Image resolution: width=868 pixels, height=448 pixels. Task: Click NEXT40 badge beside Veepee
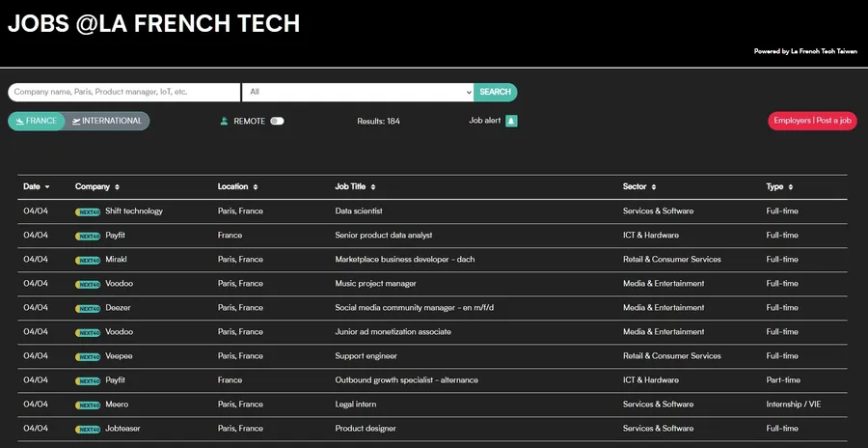tap(88, 356)
